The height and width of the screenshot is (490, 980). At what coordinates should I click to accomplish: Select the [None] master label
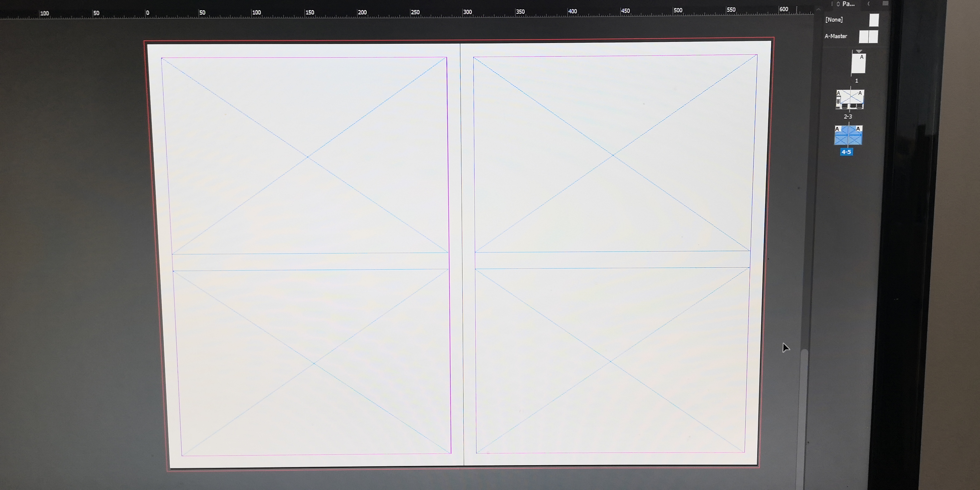[834, 20]
